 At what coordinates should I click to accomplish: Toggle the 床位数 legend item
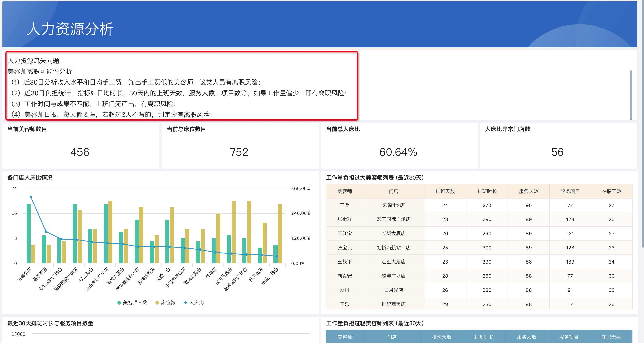point(165,303)
